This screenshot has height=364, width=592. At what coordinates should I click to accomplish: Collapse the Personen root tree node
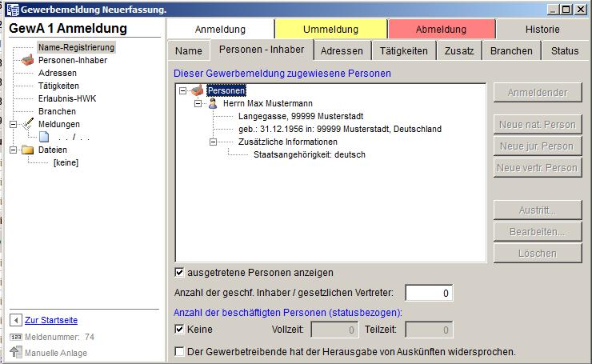183,90
